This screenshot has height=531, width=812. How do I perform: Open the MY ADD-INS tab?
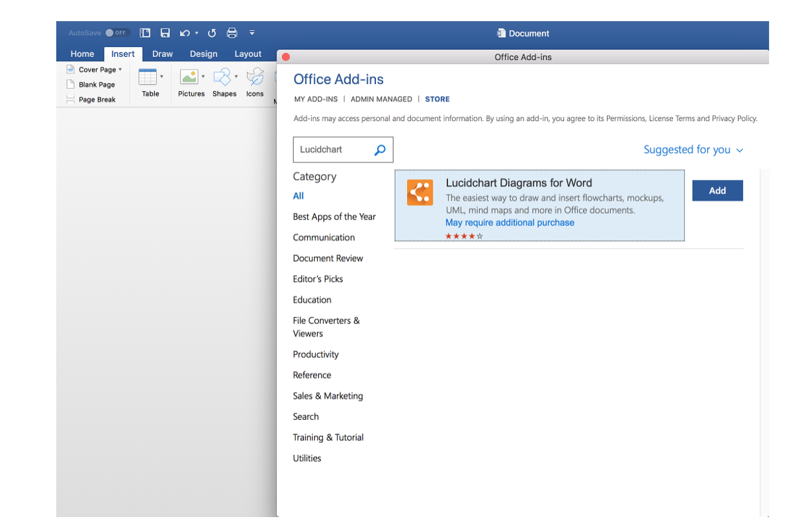point(316,99)
